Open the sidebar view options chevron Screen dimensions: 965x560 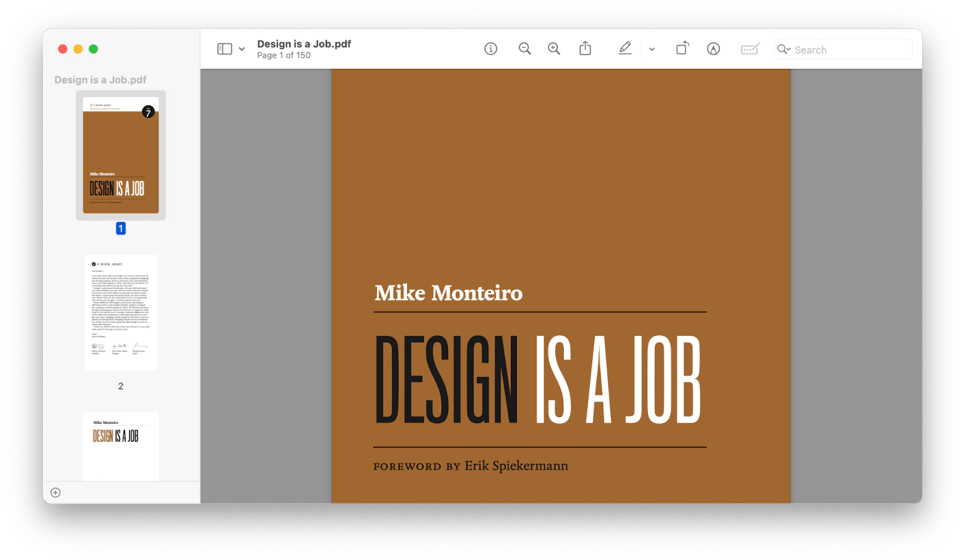(242, 49)
